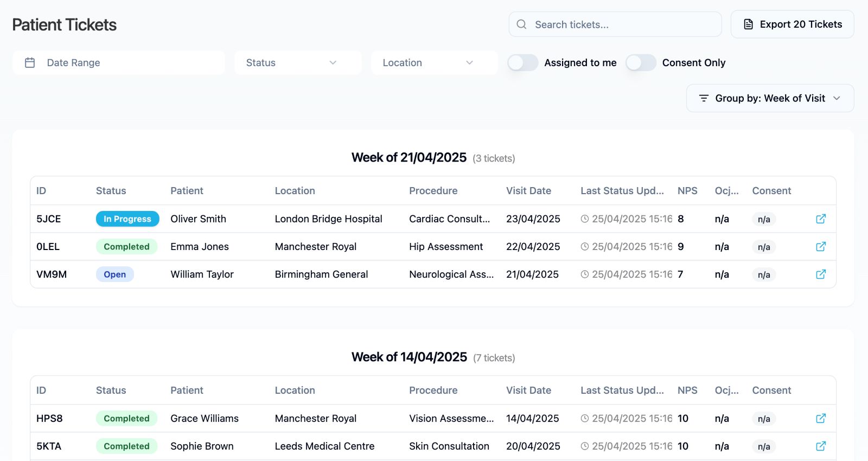Click In Progress badge for 5JCE
Image resolution: width=868 pixels, height=461 pixels.
pyautogui.click(x=127, y=219)
